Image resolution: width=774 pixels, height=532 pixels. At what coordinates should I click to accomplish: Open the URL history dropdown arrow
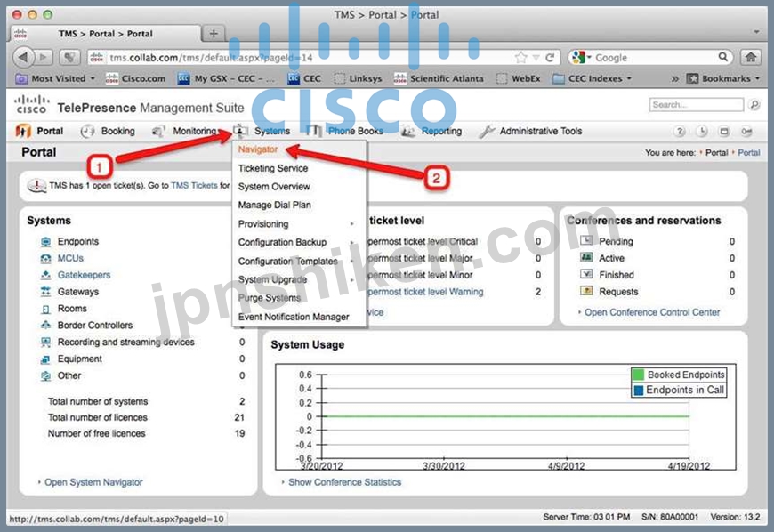click(x=536, y=58)
